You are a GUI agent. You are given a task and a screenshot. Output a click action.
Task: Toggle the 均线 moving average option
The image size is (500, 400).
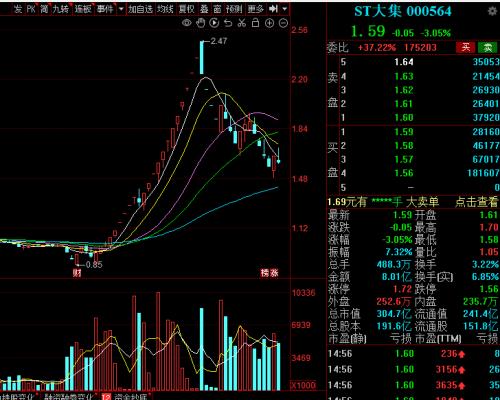tap(165, 9)
